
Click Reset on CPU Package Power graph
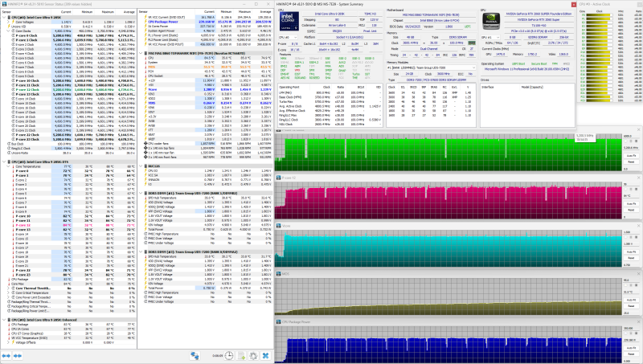(631, 354)
